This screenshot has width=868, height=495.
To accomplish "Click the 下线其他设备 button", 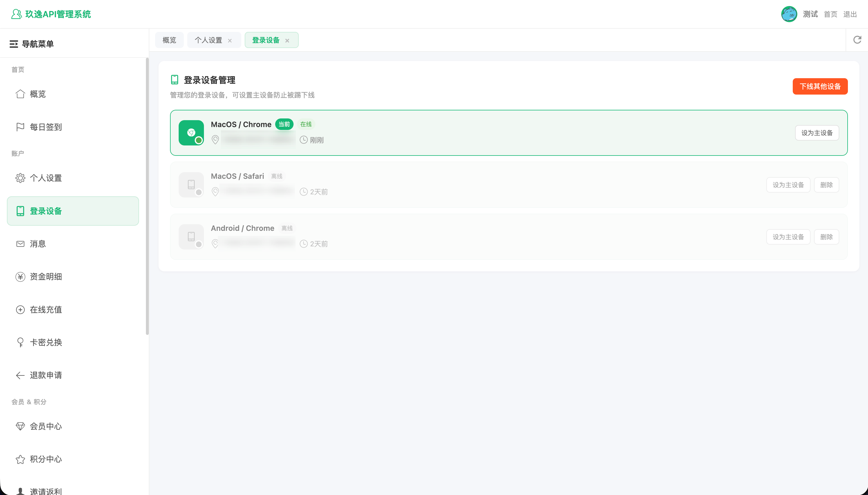I will point(820,86).
